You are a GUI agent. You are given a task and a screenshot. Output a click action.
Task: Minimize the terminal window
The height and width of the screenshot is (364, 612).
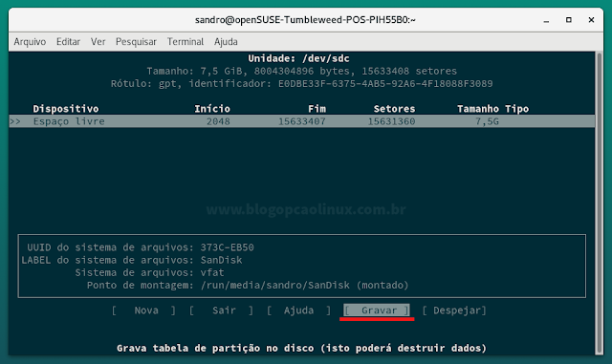click(x=546, y=20)
